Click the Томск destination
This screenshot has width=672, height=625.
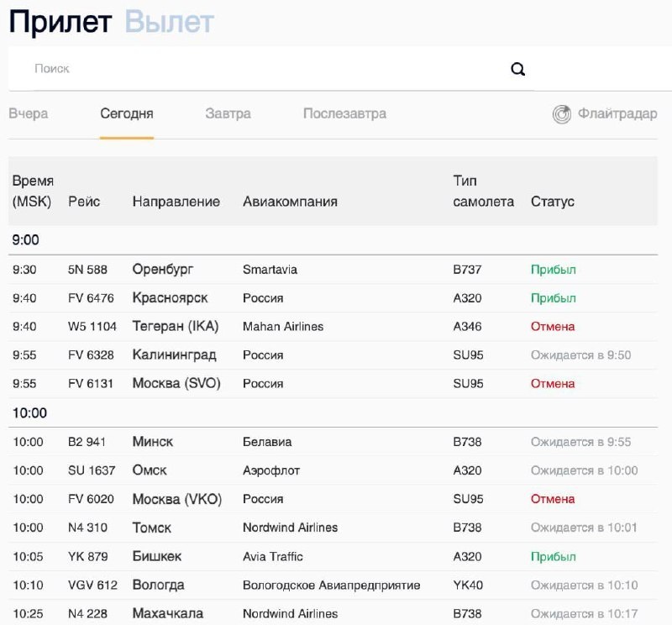pos(152,528)
